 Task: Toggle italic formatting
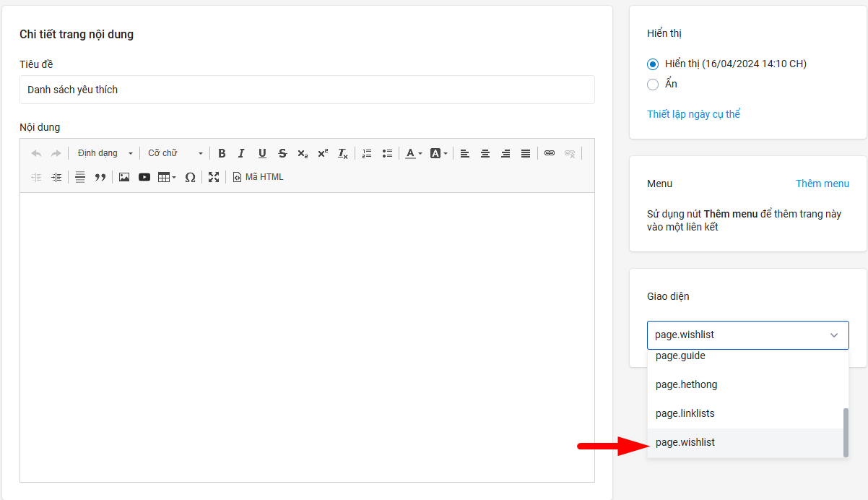[242, 153]
